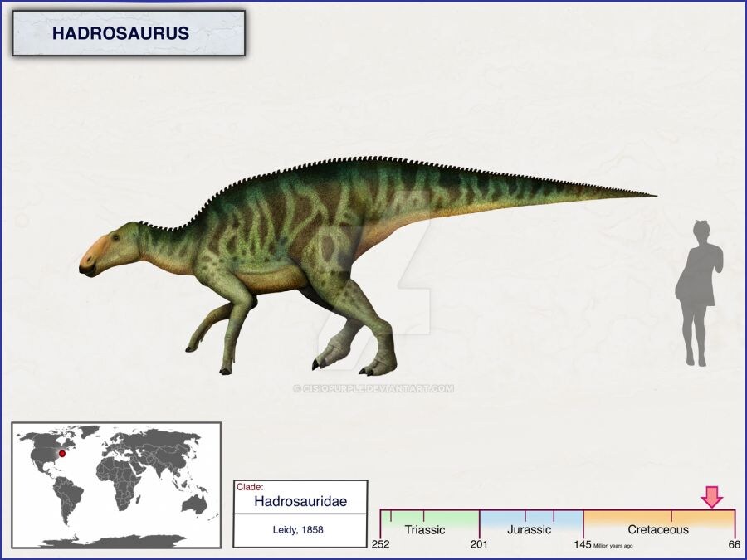Click the 'Leidy, 1858' author text
The image size is (747, 560).
[x=300, y=529]
